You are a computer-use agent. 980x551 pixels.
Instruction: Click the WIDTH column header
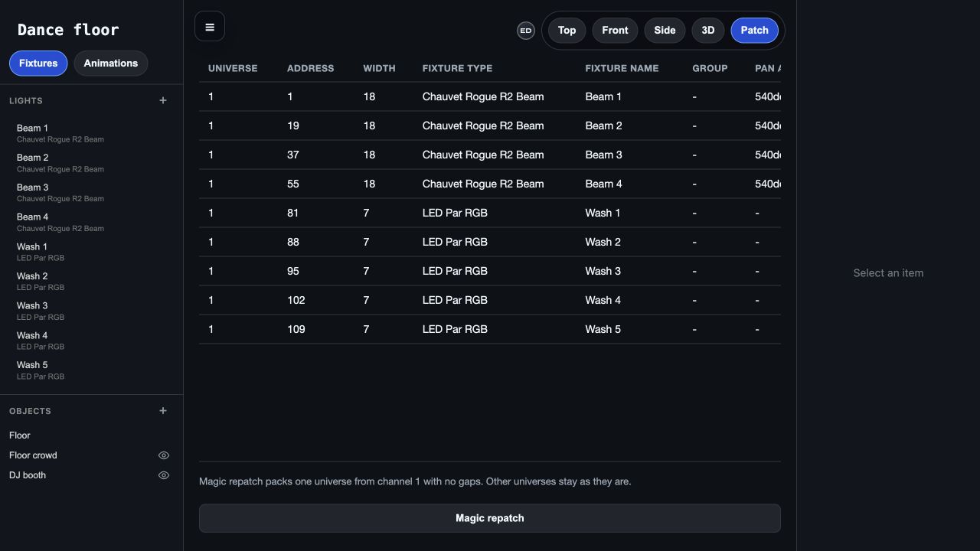click(x=379, y=68)
